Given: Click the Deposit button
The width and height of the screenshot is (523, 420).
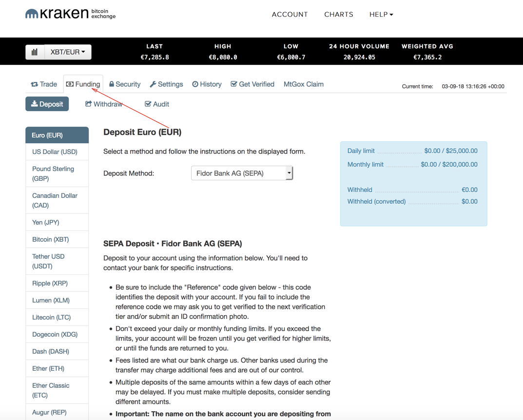Looking at the screenshot, I should tap(47, 104).
